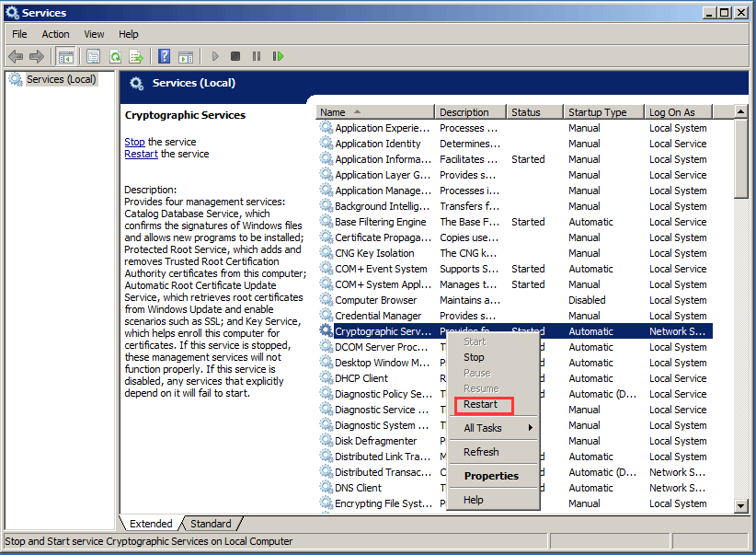Screen dimensions: 756x555
Task: Click Services title bar gear icon
Action: pos(12,13)
